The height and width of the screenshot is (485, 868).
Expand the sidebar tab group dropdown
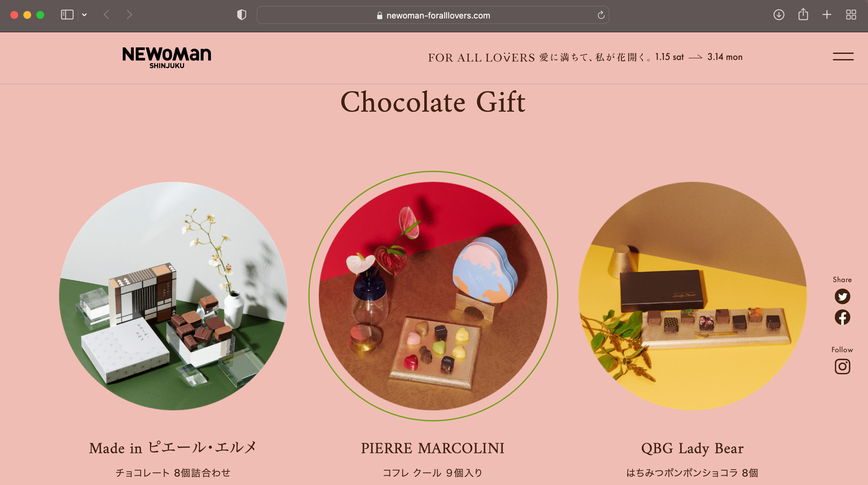(x=84, y=15)
